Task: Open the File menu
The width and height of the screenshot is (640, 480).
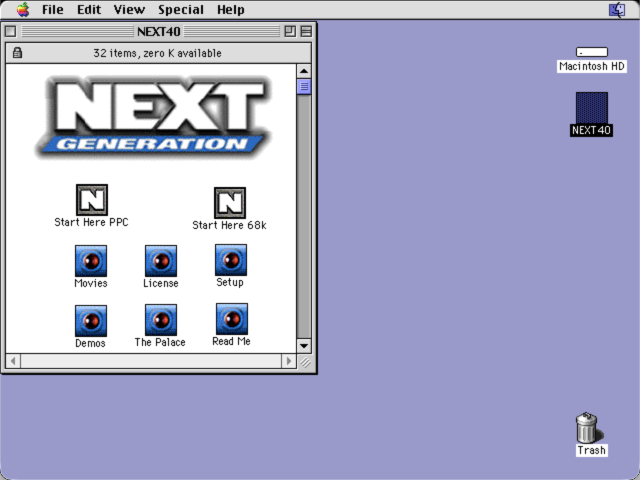Action: pos(53,9)
